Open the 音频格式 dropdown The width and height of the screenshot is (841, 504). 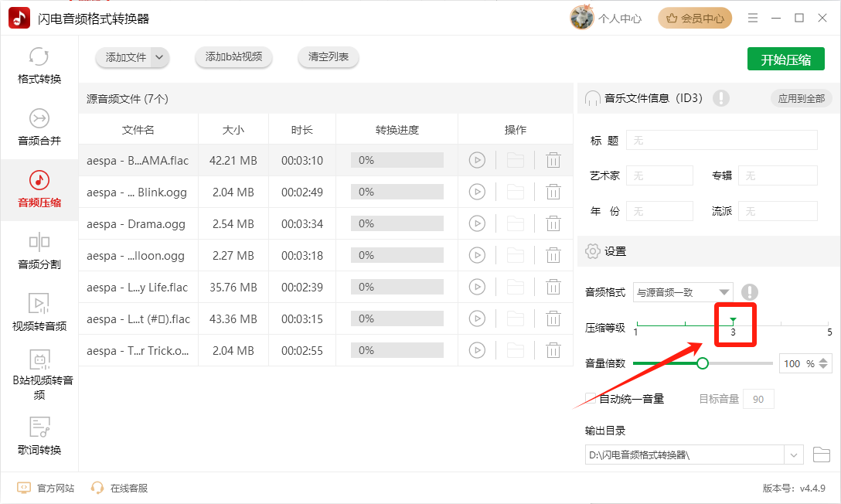(683, 292)
